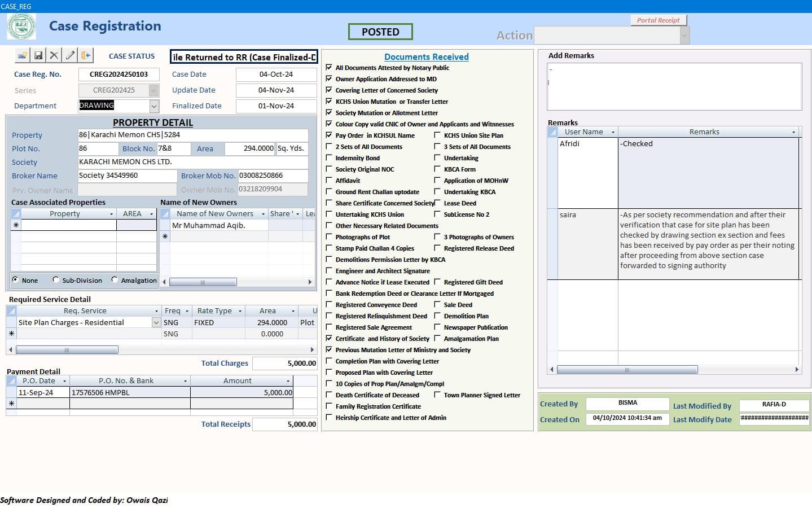This screenshot has height=508, width=812.
Task: Click the Remarks grid horizontal scrollbar
Action: click(x=626, y=370)
